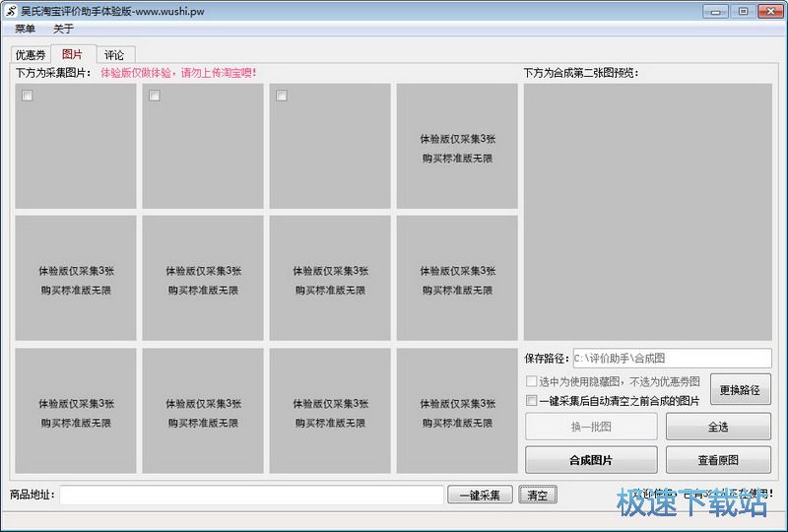788x532 pixels.
Task: Select the 图片 tab
Action: pyautogui.click(x=72, y=55)
